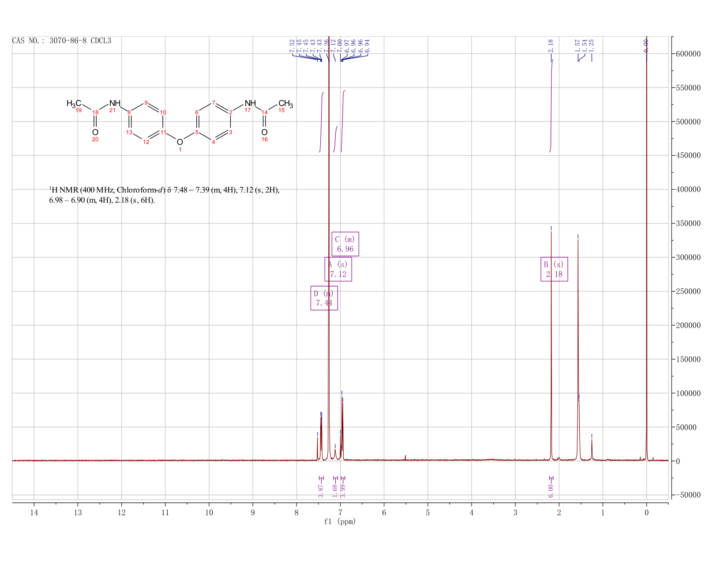The image size is (728, 563).
Task: Click the f1 (ppm) axis label
Action: [340, 521]
